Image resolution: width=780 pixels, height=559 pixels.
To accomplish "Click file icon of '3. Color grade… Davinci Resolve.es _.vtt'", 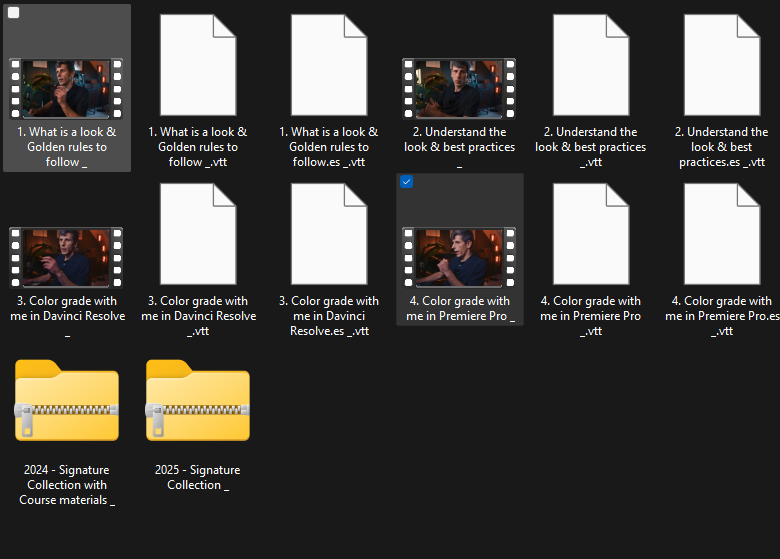I will [328, 234].
